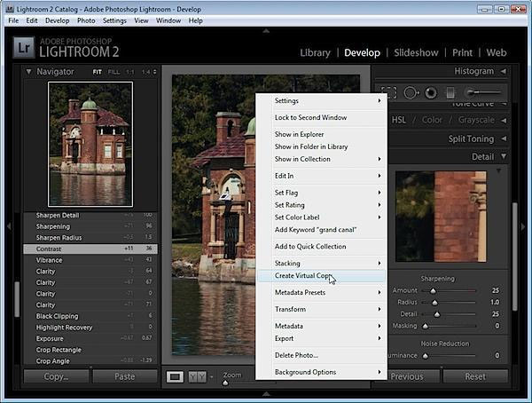Select the Contrast history step
532x403 pixels.
[x=90, y=249]
